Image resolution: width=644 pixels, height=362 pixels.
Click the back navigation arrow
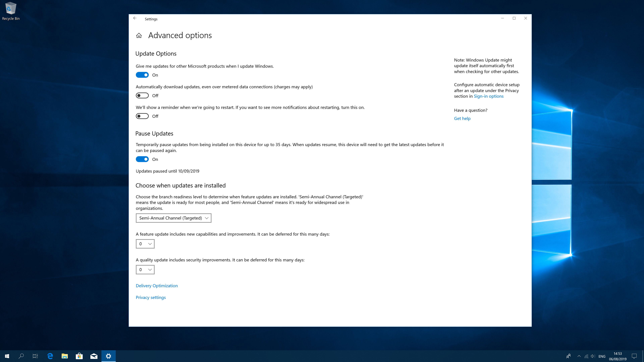click(135, 18)
